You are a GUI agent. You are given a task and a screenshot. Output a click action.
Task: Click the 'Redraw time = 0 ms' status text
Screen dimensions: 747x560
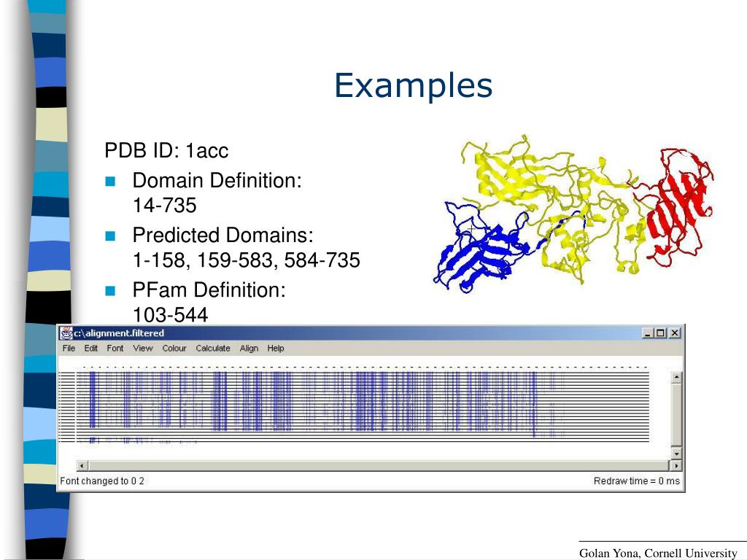(636, 481)
